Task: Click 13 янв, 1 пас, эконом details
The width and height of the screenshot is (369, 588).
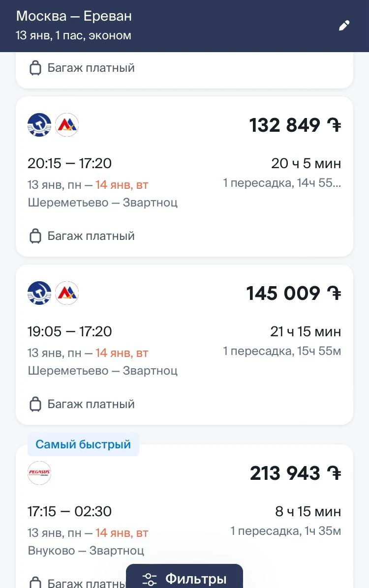Action: (74, 35)
